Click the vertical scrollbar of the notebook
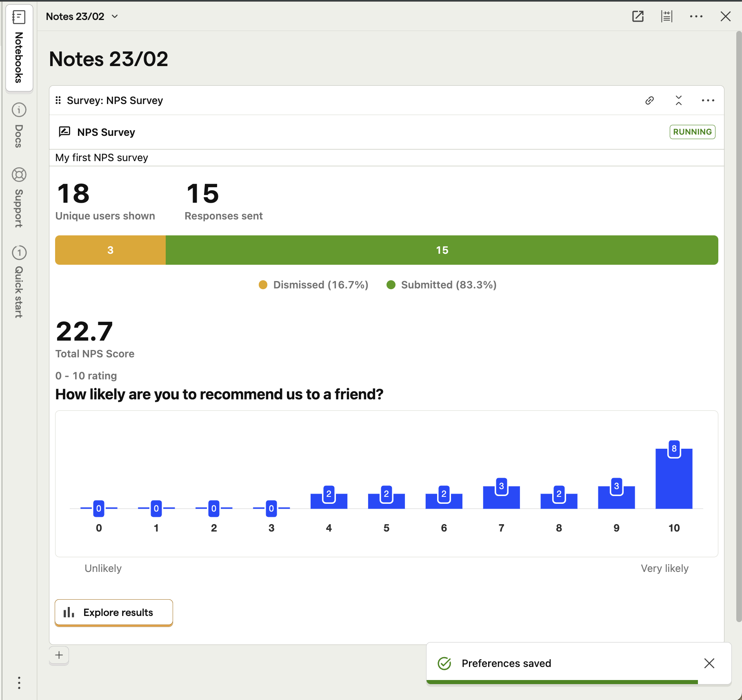Viewport: 742px width, 700px height. (739, 326)
